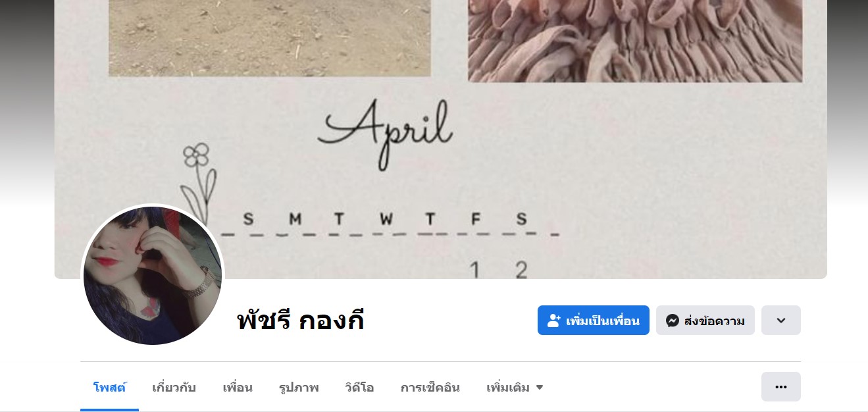The height and width of the screenshot is (412, 868).
Task: Click the Messenger icon in message button
Action: pyautogui.click(x=673, y=321)
